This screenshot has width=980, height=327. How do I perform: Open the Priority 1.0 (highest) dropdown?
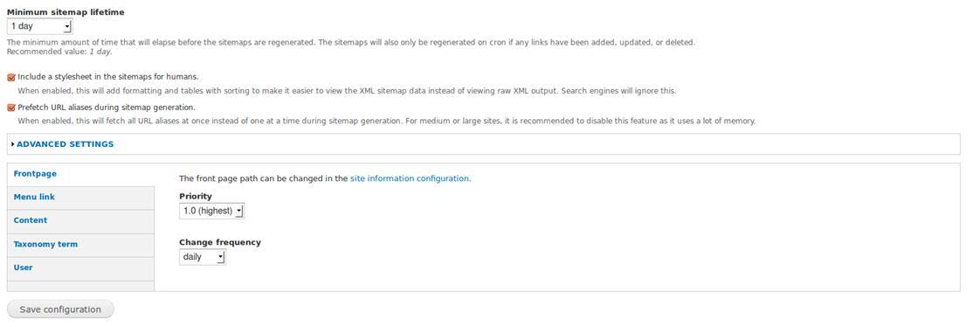pos(212,212)
